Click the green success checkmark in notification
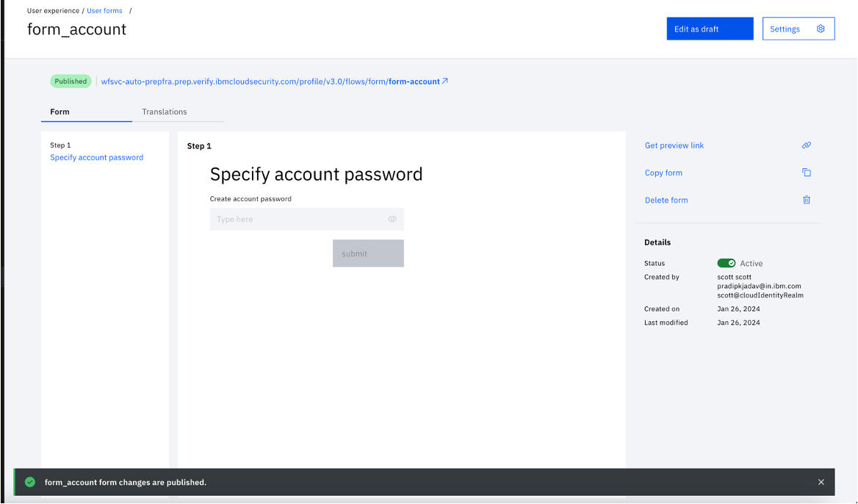 point(30,482)
